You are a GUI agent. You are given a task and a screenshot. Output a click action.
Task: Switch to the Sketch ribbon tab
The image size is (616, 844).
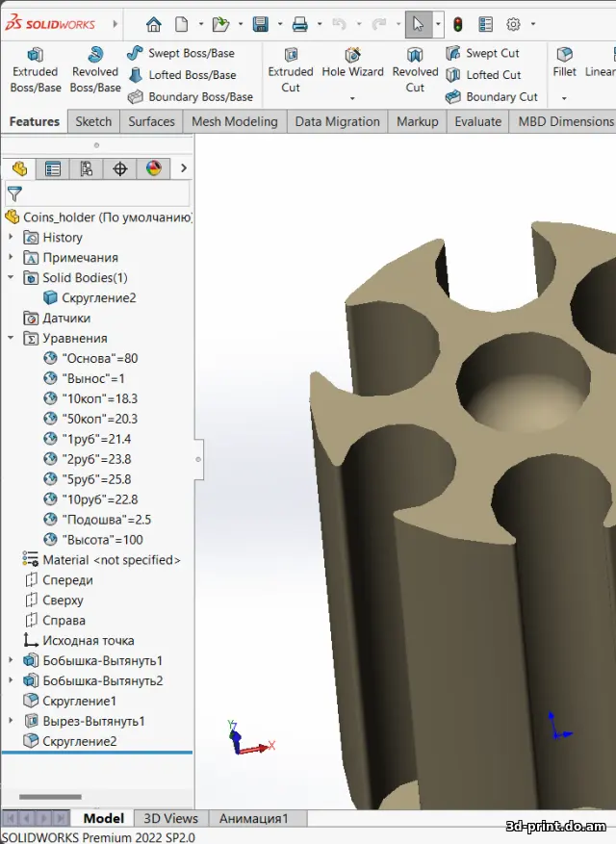point(93,121)
